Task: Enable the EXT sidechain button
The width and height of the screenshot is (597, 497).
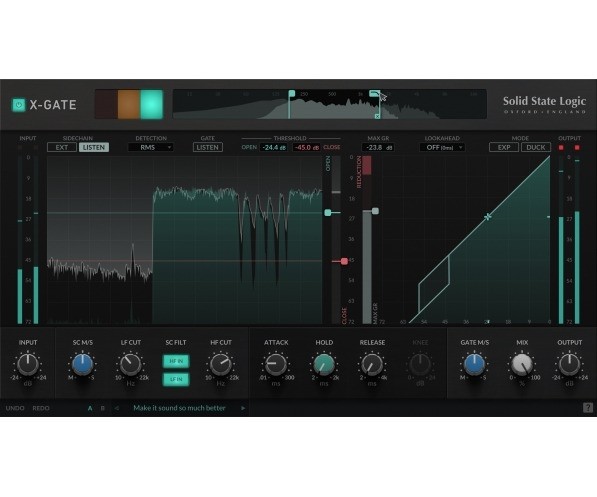Action: click(62, 147)
